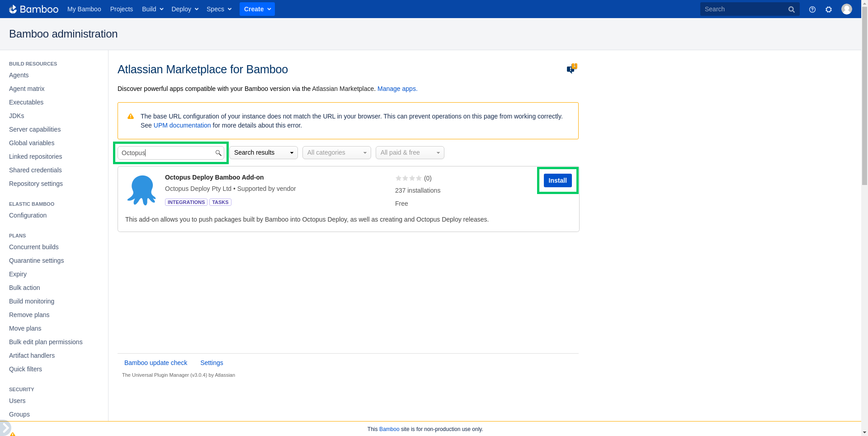This screenshot has height=436, width=868.
Task: Open Remove plans in sidebar
Action: (29, 315)
